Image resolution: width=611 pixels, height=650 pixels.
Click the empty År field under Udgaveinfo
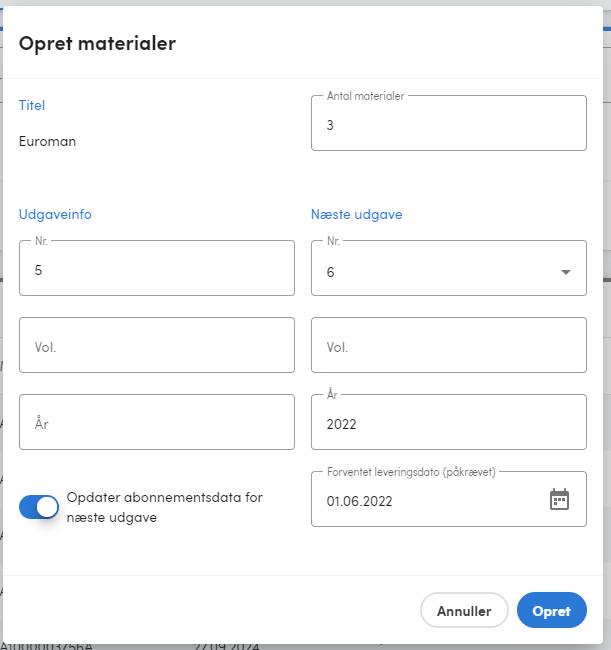coord(157,422)
